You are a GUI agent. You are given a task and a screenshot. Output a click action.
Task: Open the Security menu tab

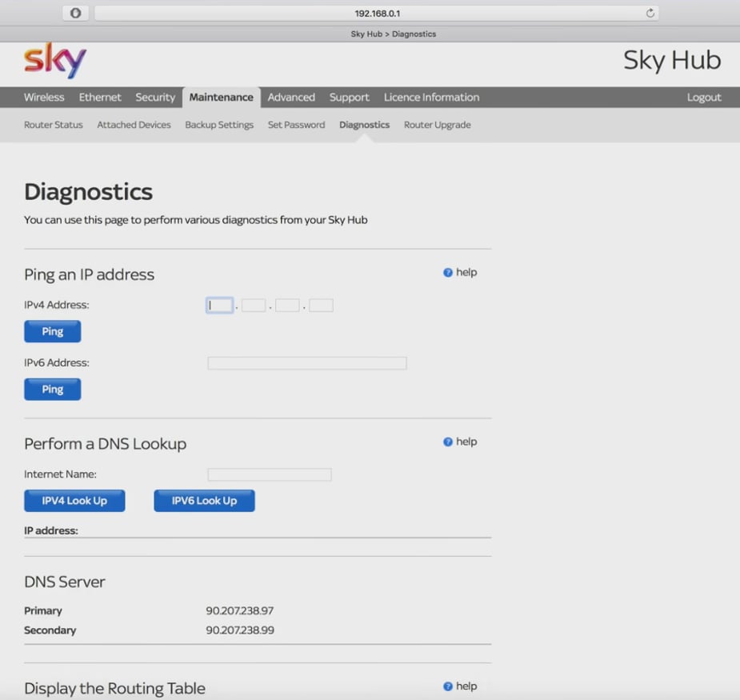pyautogui.click(x=155, y=98)
